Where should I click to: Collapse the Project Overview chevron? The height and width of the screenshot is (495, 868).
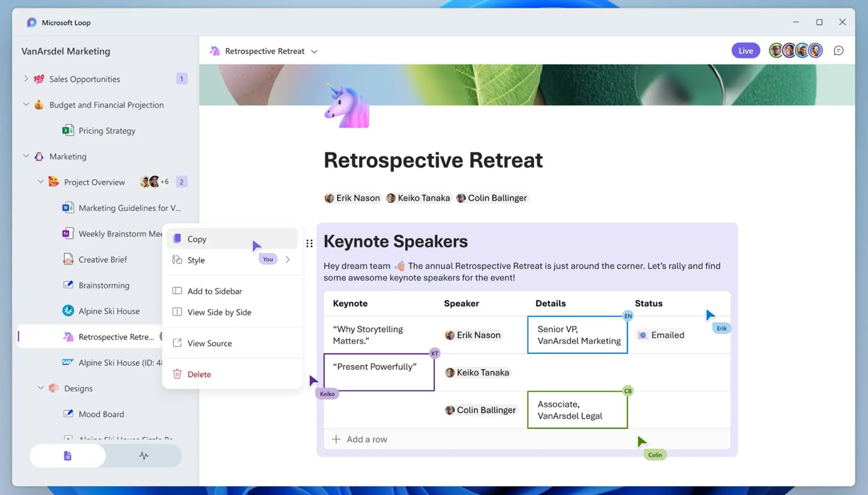pos(41,182)
